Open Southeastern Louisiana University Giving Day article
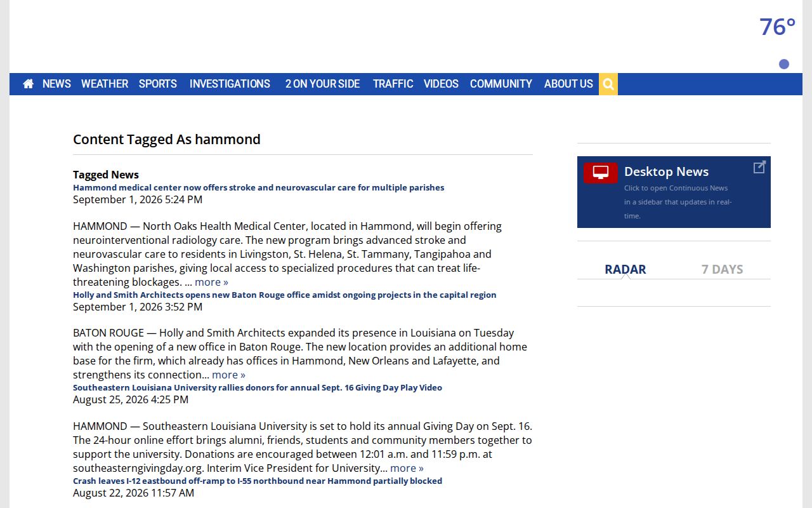812x508 pixels. [x=258, y=387]
